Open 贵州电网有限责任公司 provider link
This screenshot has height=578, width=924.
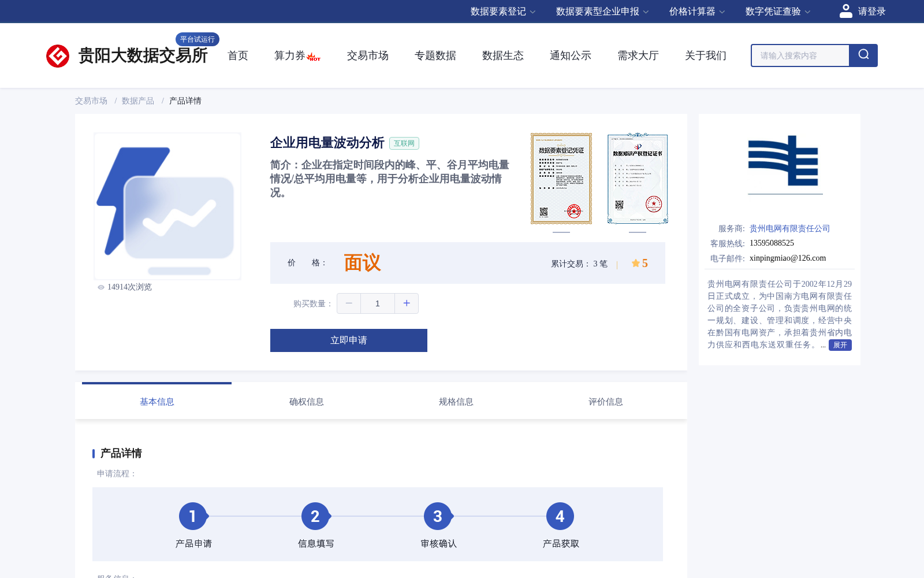pos(789,228)
